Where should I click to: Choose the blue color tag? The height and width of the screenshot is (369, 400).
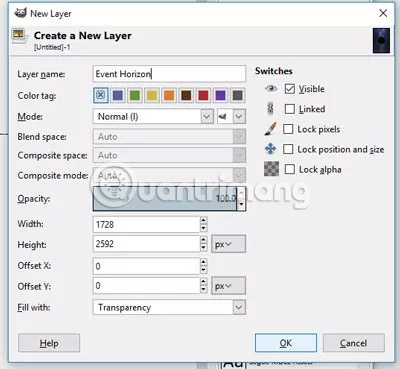pos(118,96)
